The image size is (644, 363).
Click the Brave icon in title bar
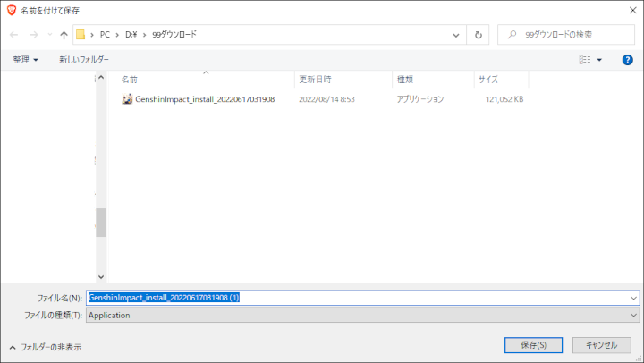point(11,10)
